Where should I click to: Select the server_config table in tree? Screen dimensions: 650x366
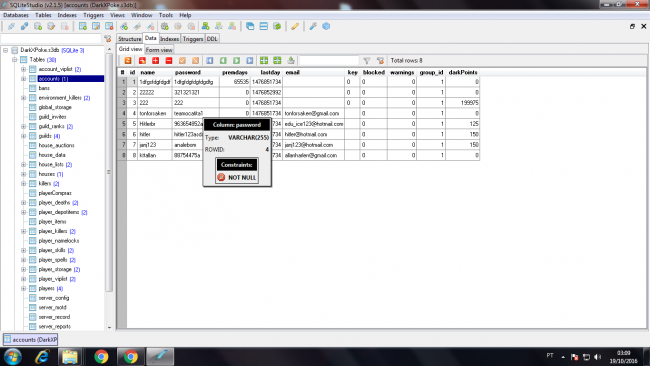point(54,298)
